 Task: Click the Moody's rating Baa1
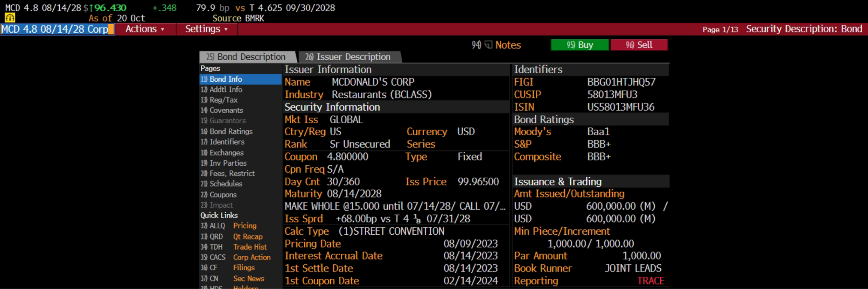coord(598,132)
